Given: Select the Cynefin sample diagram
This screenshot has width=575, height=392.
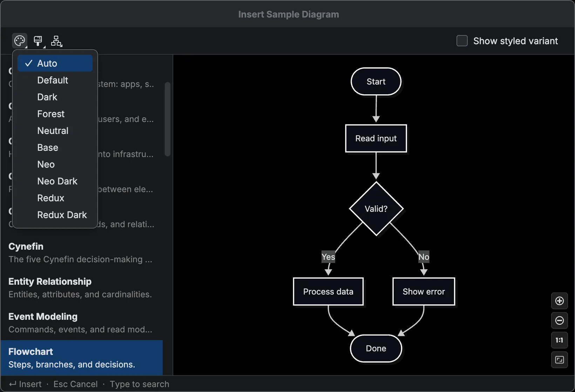Looking at the screenshot, I should click(x=82, y=253).
